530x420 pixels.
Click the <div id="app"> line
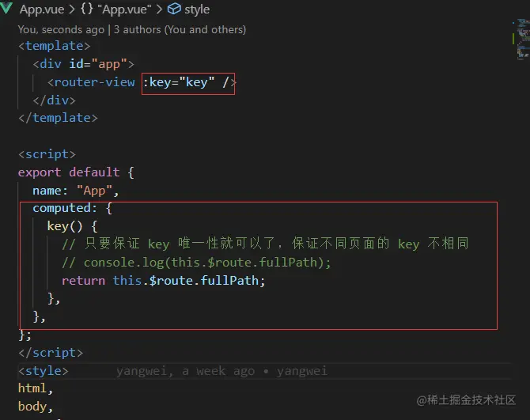[x=84, y=64]
